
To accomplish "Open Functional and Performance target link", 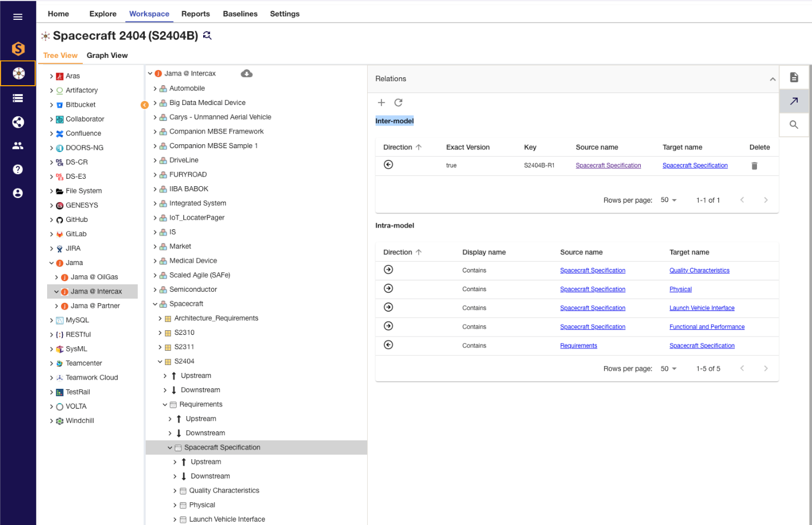I will [707, 326].
